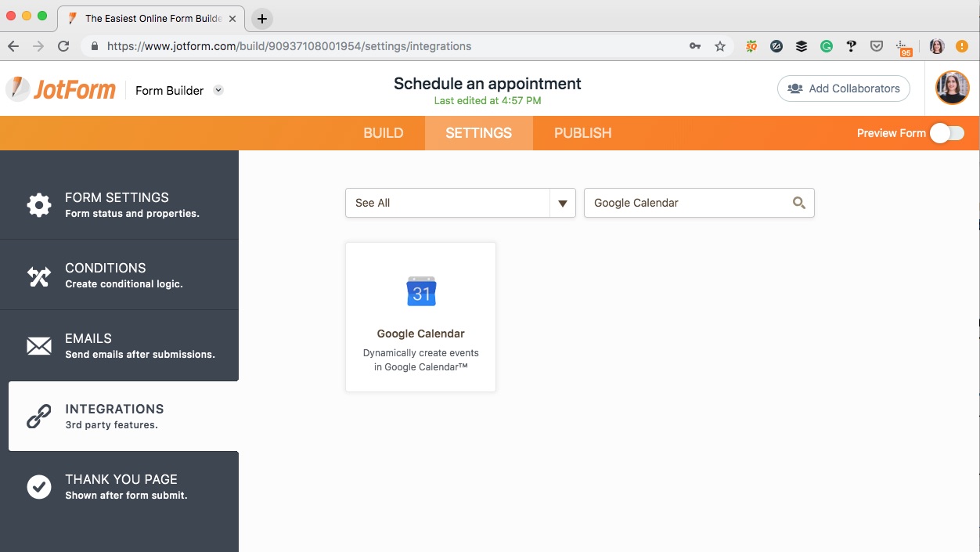Open Thank You Page checkmark section
The width and height of the screenshot is (980, 552).
pyautogui.click(x=39, y=487)
